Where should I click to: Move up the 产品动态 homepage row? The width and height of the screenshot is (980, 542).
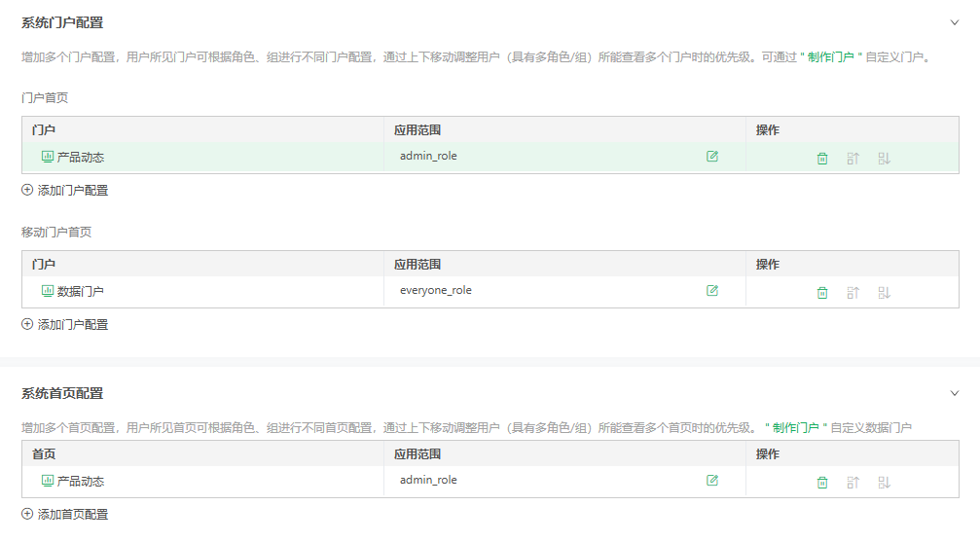(x=853, y=483)
